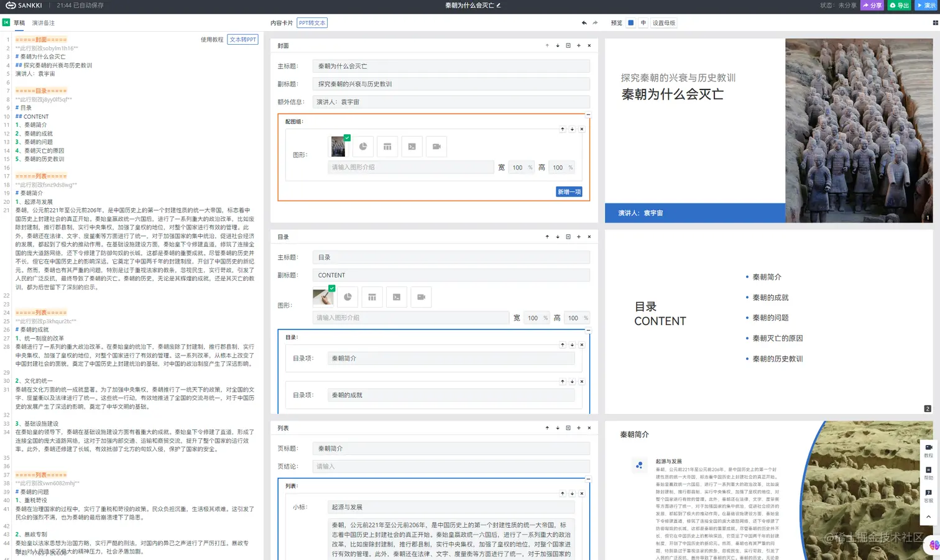Image resolution: width=940 pixels, height=560 pixels.
Task: Collapse the 列表 section with the minus button
Action: tap(588, 479)
